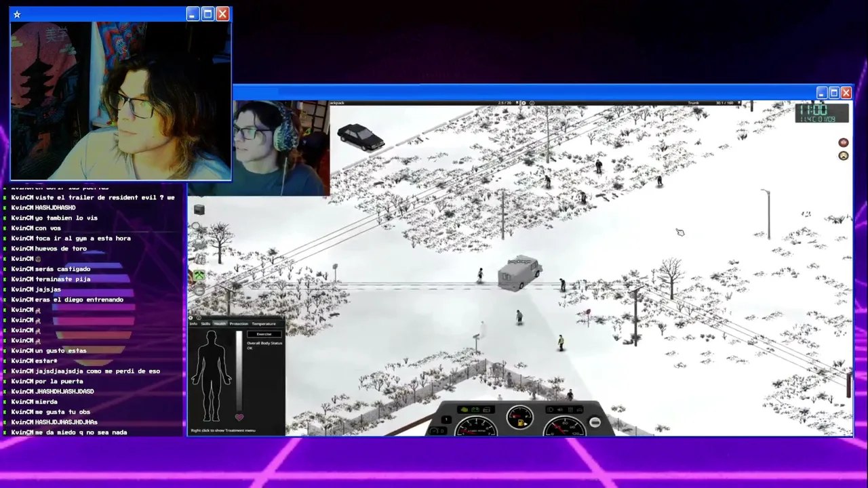Select the Health tab
Image resolution: width=868 pixels, height=488 pixels.
(220, 324)
